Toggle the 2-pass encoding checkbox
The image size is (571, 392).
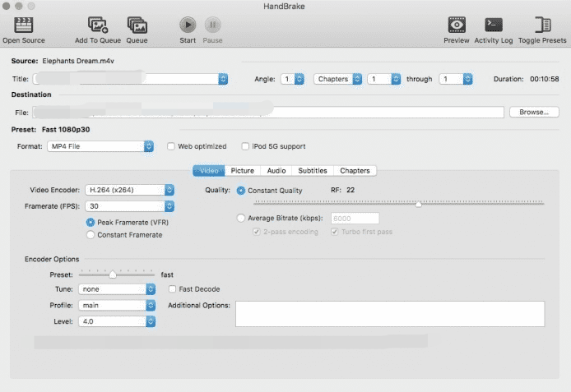(257, 232)
